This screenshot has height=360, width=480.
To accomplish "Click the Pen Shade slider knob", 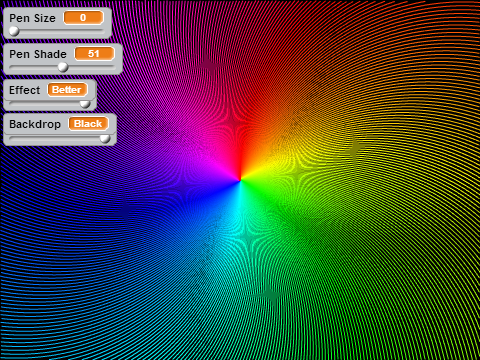I will (x=63, y=67).
